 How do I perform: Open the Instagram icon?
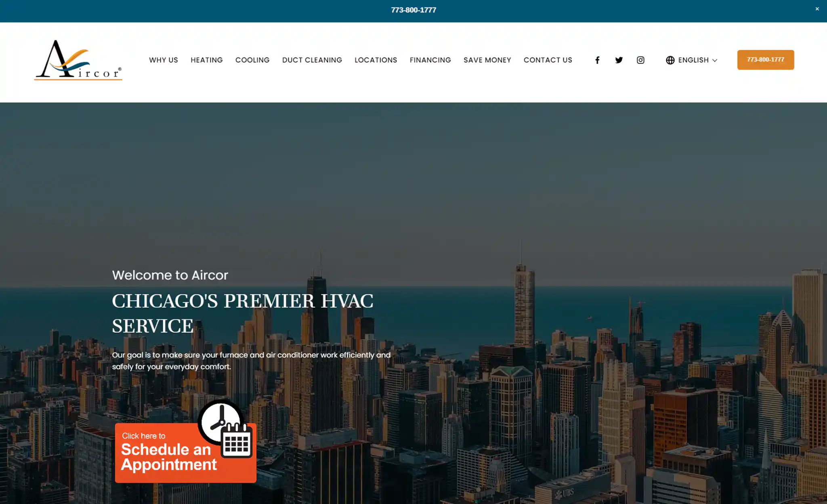coord(640,60)
